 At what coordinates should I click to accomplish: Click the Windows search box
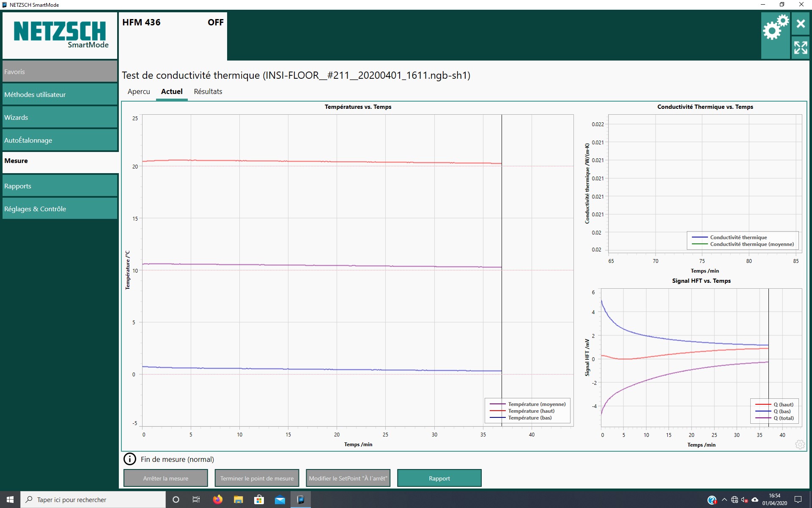point(93,500)
